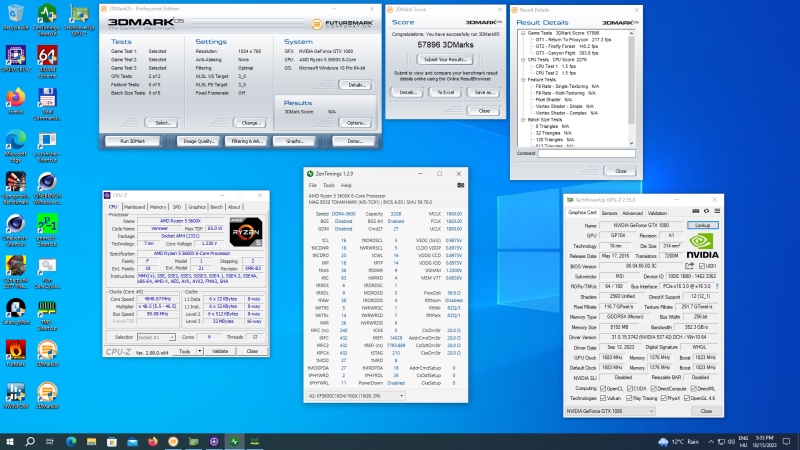Open the ZenTimings memory module dropdown

pos(355,395)
